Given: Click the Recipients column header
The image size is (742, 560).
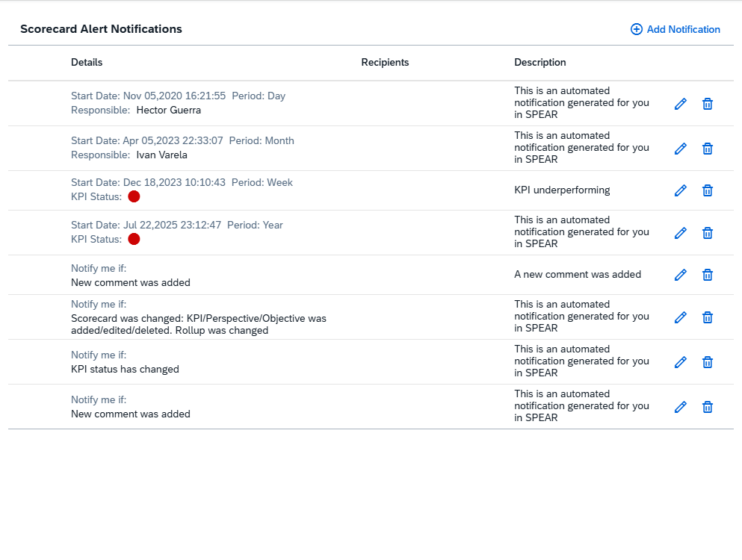Looking at the screenshot, I should pyautogui.click(x=385, y=62).
